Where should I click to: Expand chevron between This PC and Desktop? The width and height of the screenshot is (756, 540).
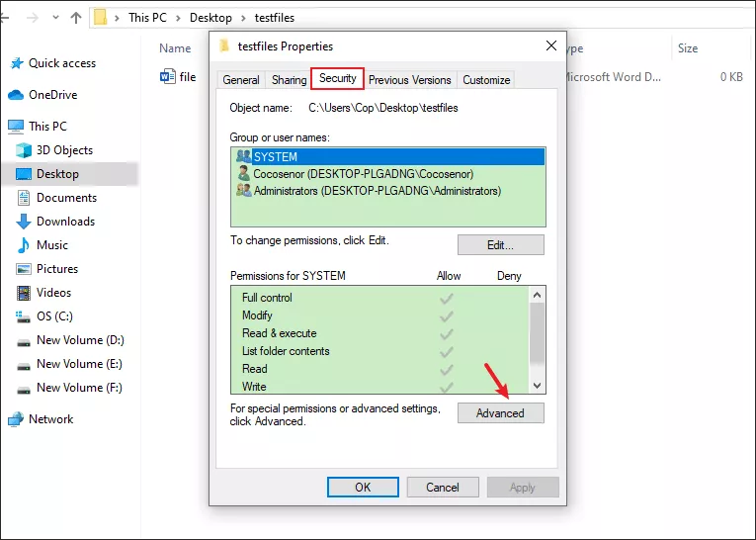179,19
